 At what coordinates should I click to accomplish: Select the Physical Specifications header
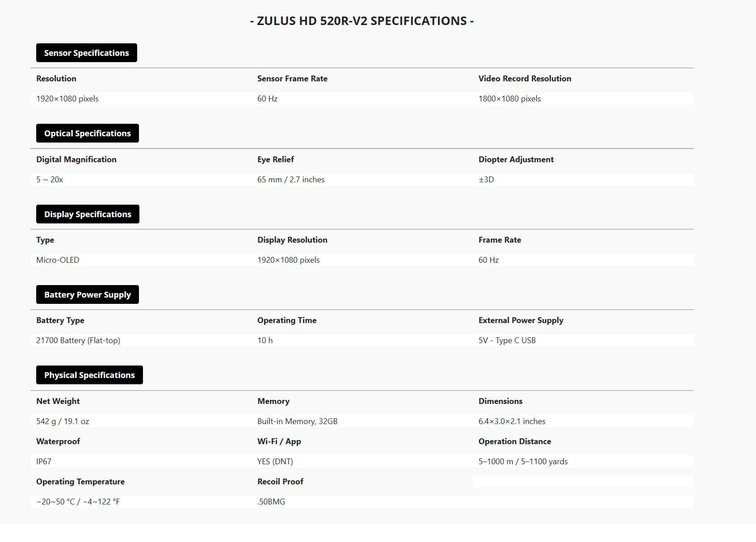coord(89,375)
